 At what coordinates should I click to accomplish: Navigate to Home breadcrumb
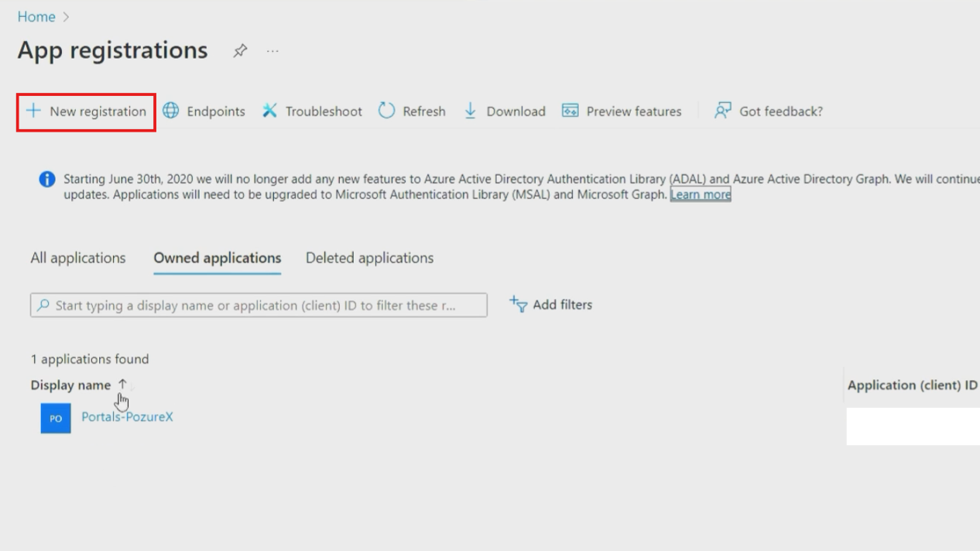click(x=36, y=16)
